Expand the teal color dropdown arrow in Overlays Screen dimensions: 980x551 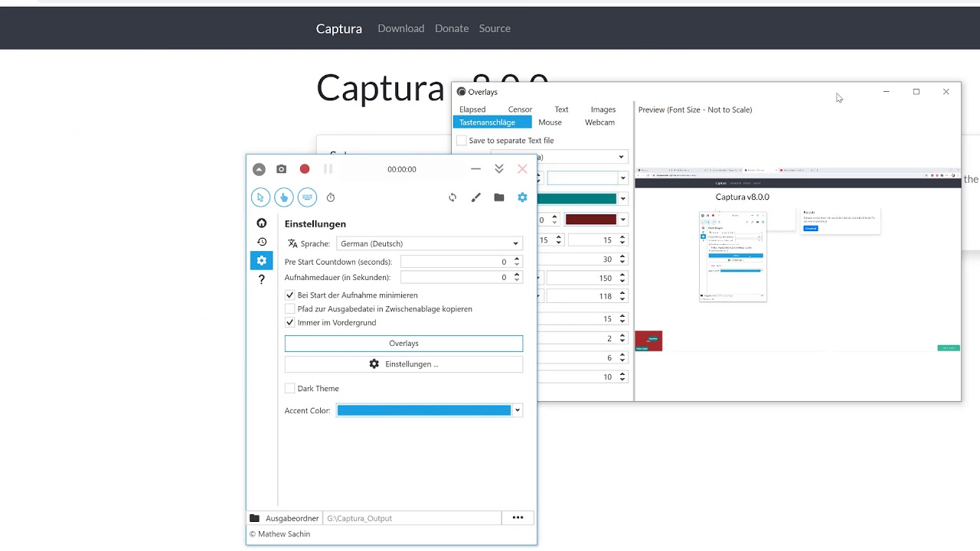coord(623,199)
